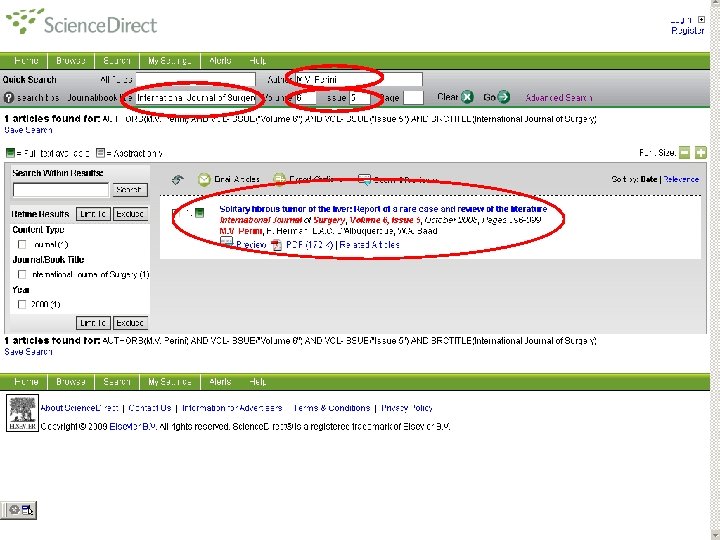The height and width of the screenshot is (540, 720).
Task: Focus the Page input field
Action: tap(413, 98)
